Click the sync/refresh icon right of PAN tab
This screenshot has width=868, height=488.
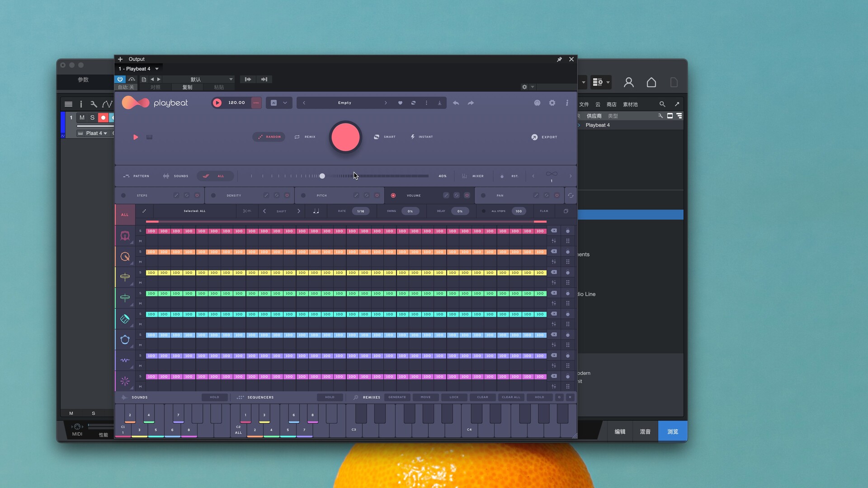571,196
